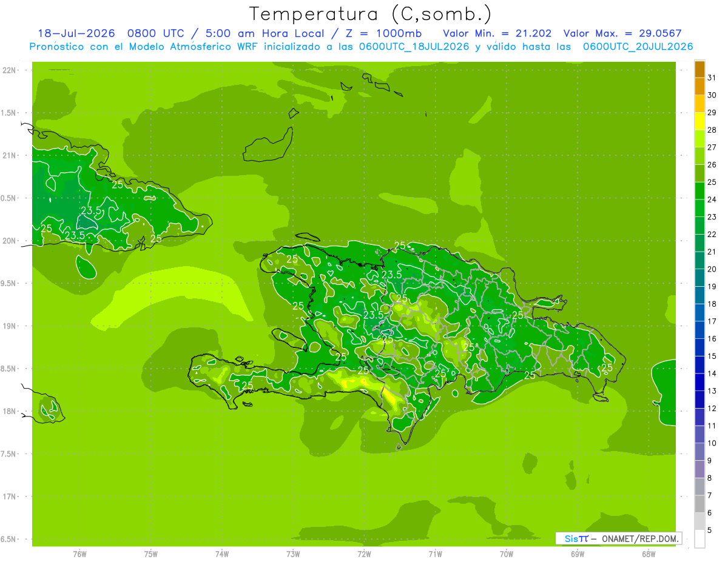Click the "70W" longitude axis label
This screenshot has height=562, width=728.
[x=507, y=554]
